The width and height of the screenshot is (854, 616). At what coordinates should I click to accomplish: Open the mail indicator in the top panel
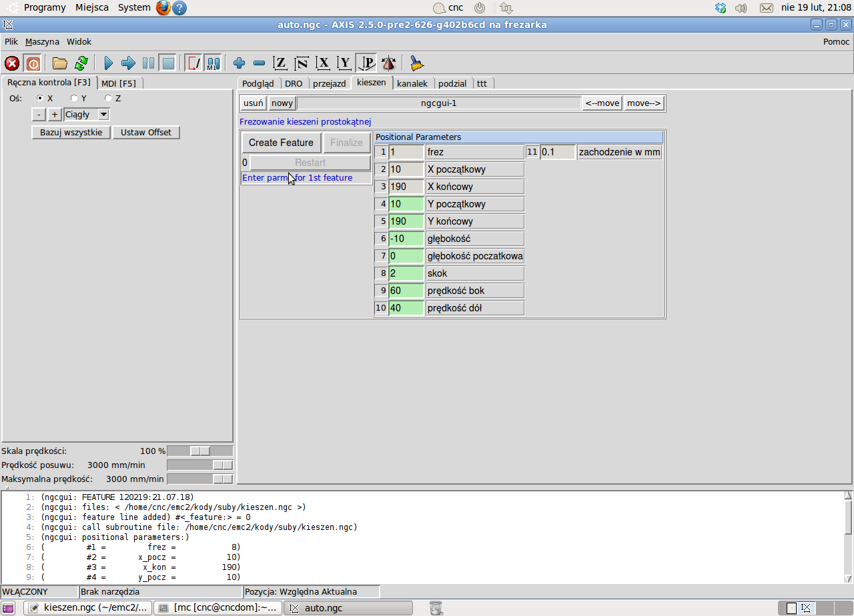pos(767,8)
